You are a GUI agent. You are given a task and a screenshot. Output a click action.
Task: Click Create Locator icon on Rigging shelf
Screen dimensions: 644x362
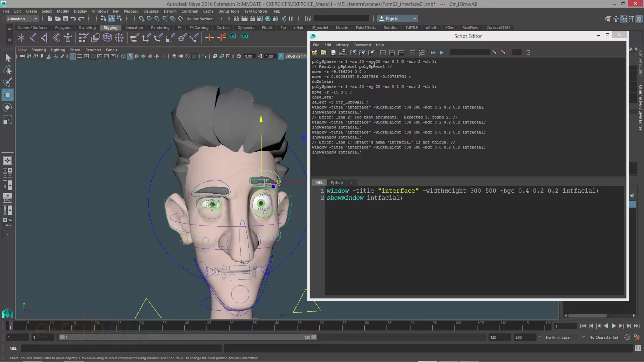pyautogui.click(x=21, y=38)
